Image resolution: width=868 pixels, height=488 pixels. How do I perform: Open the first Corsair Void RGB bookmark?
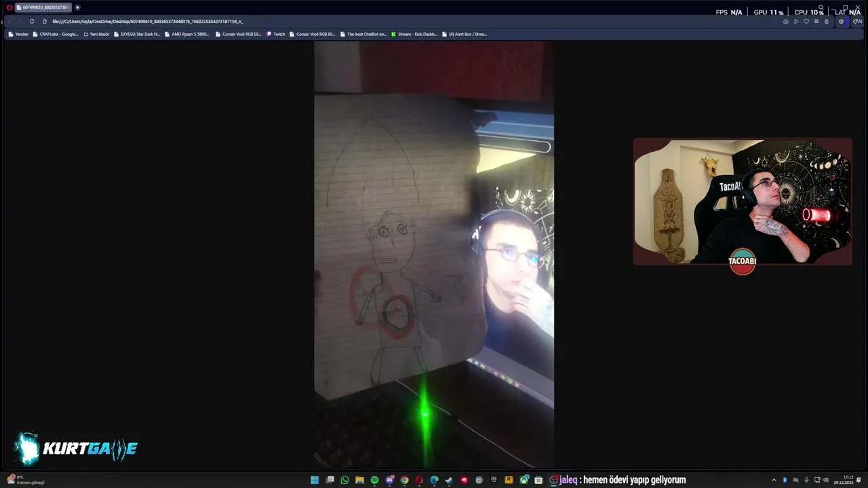(238, 34)
